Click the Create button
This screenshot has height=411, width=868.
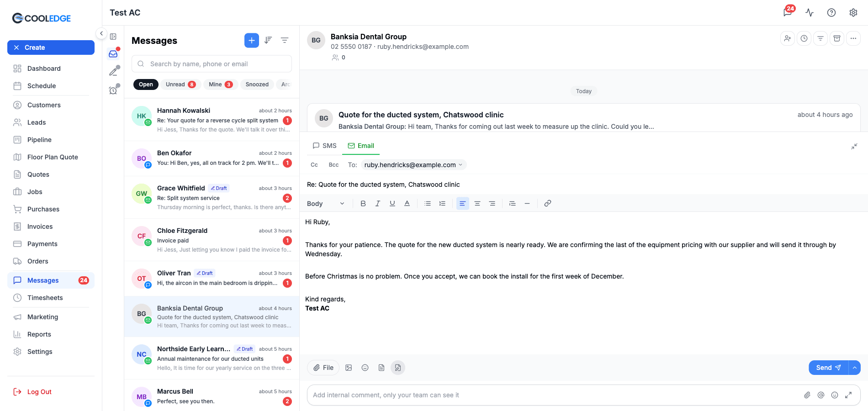coord(51,47)
